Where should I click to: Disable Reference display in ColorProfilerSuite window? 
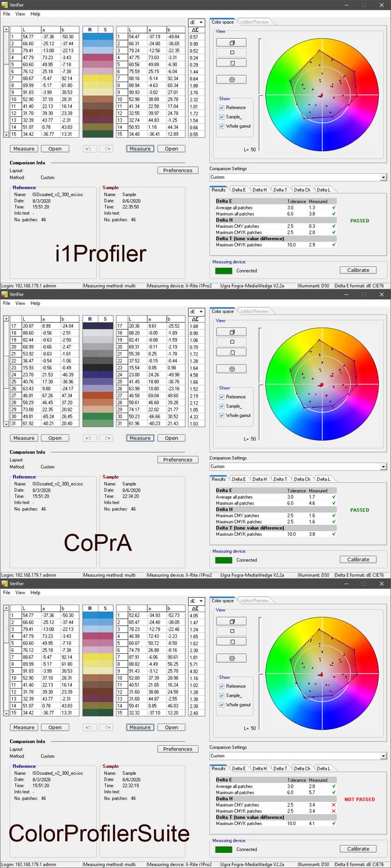[x=222, y=686]
